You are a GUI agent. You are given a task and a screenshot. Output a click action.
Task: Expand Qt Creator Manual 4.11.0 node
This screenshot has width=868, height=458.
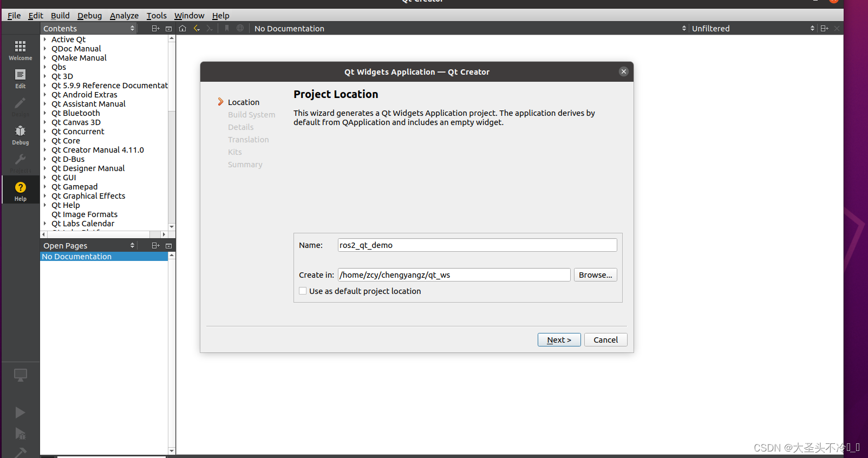45,149
